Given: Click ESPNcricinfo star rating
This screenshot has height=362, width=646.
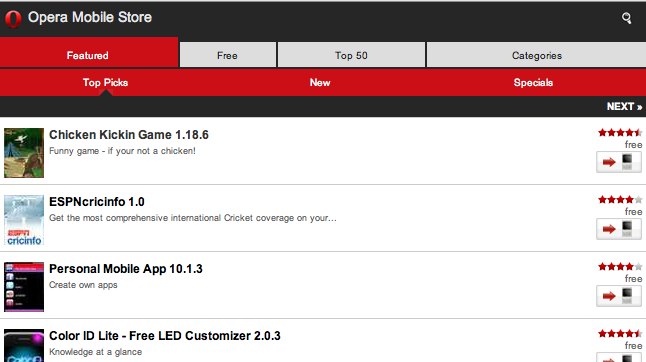Looking at the screenshot, I should pyautogui.click(x=620, y=200).
